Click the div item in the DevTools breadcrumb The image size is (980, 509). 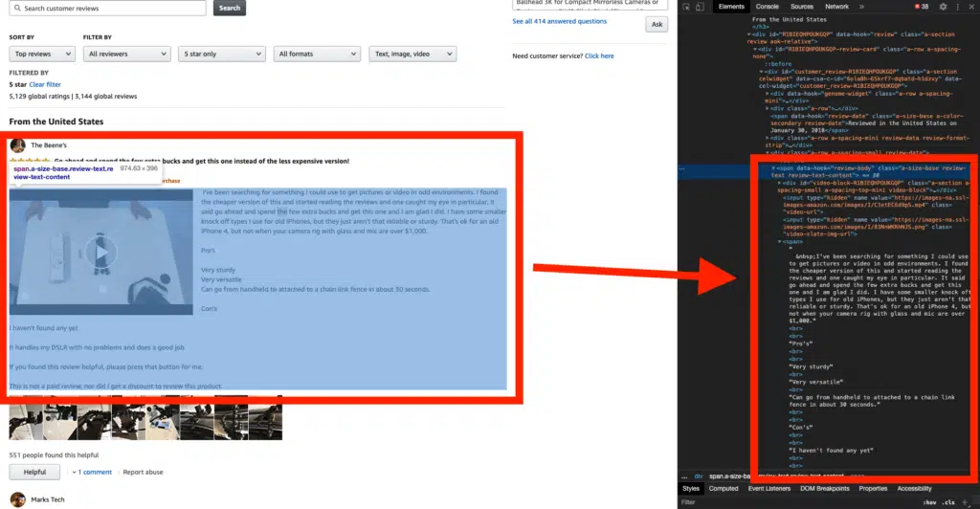click(x=698, y=476)
